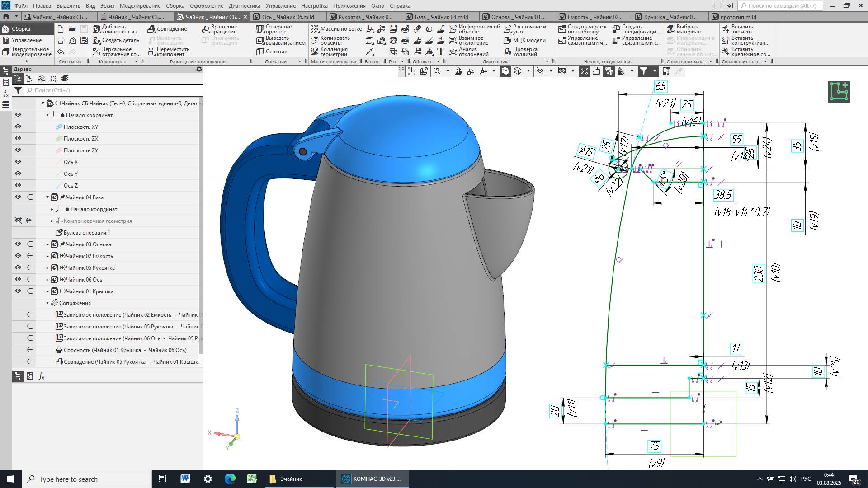Click the МЦХ модели icon
The width and height of the screenshot is (868, 488).
507,40
